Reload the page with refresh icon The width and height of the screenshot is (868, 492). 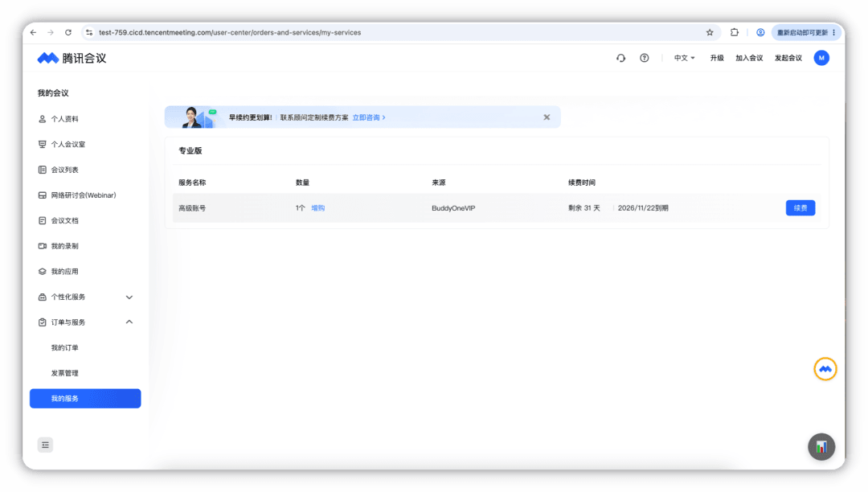pyautogui.click(x=68, y=33)
